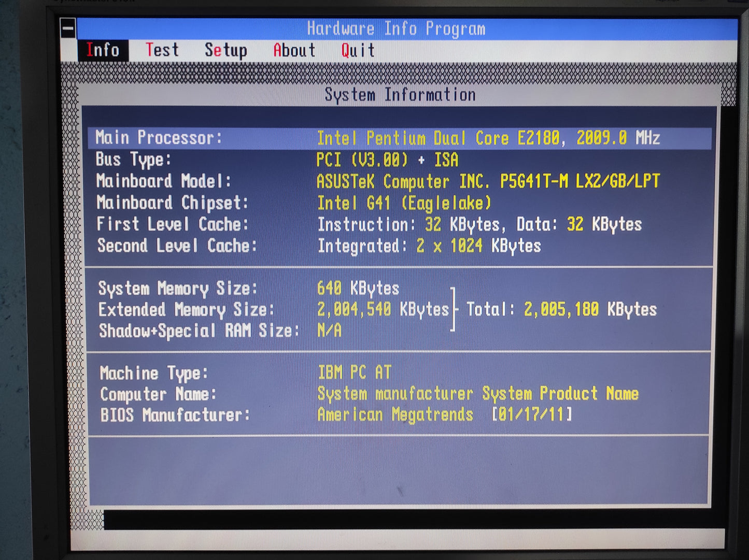Screen dimensions: 749x560
Task: Open the Test menu
Action: 162,50
